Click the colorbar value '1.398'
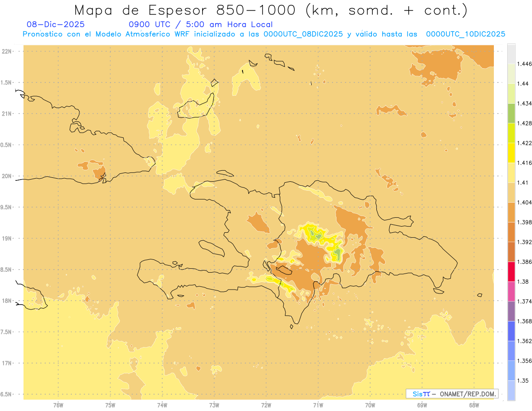Screen dimensions: 532x411 click(x=524, y=222)
